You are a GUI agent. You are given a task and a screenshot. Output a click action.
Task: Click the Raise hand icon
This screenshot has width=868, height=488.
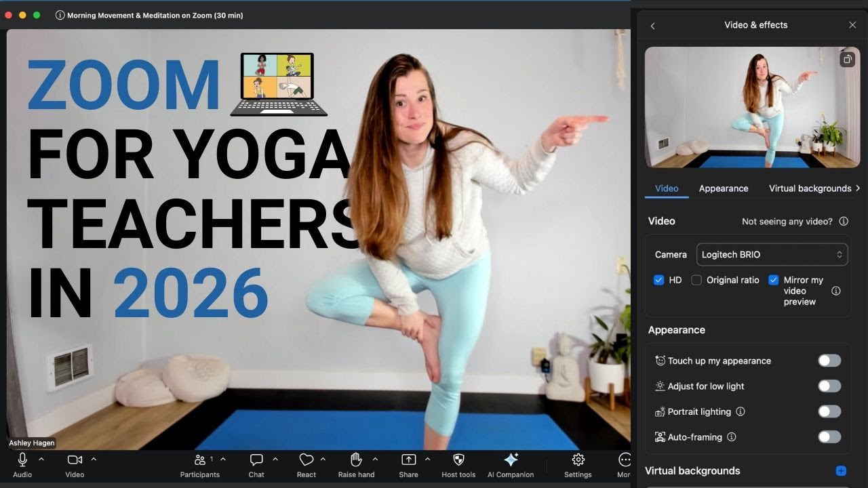[356, 460]
